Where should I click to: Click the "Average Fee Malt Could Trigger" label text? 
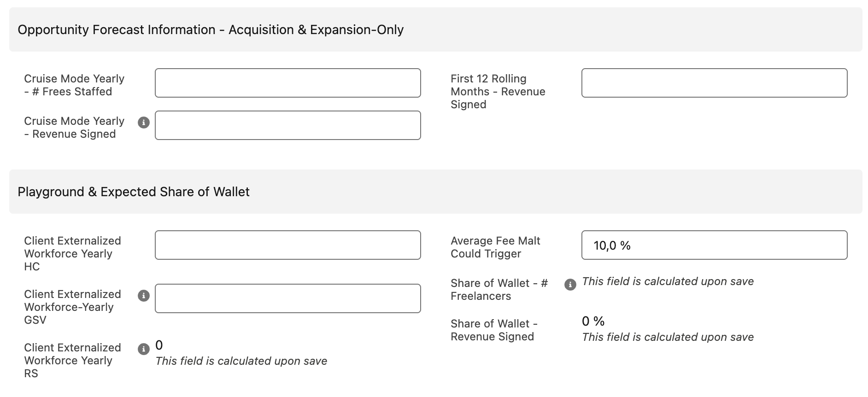tap(495, 247)
